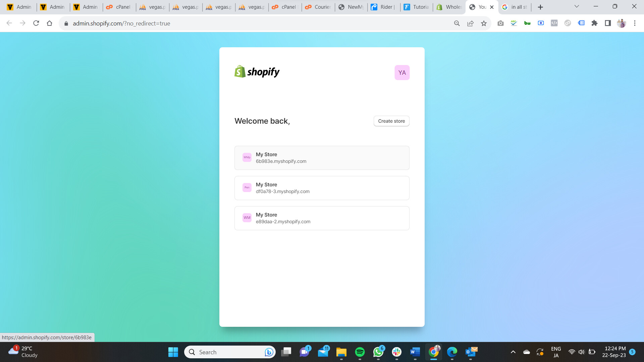Open store df0a78-3.myshopify.com
The height and width of the screenshot is (362, 644).
[322, 188]
